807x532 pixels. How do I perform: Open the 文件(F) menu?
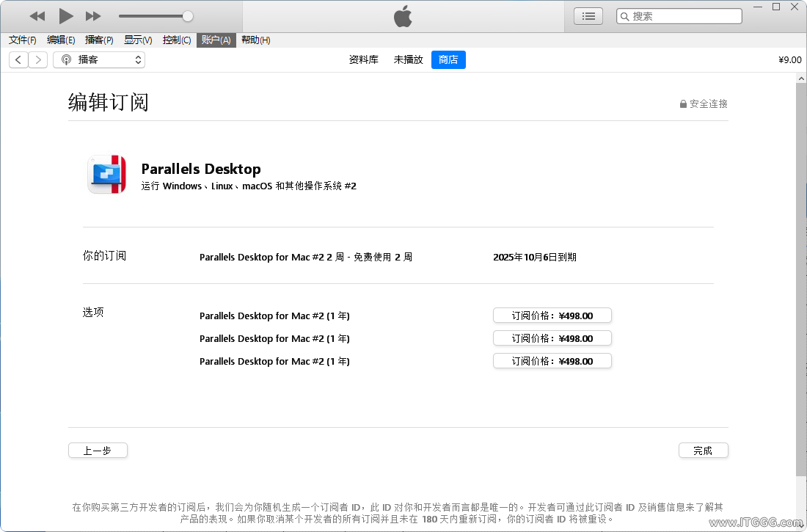[23, 40]
